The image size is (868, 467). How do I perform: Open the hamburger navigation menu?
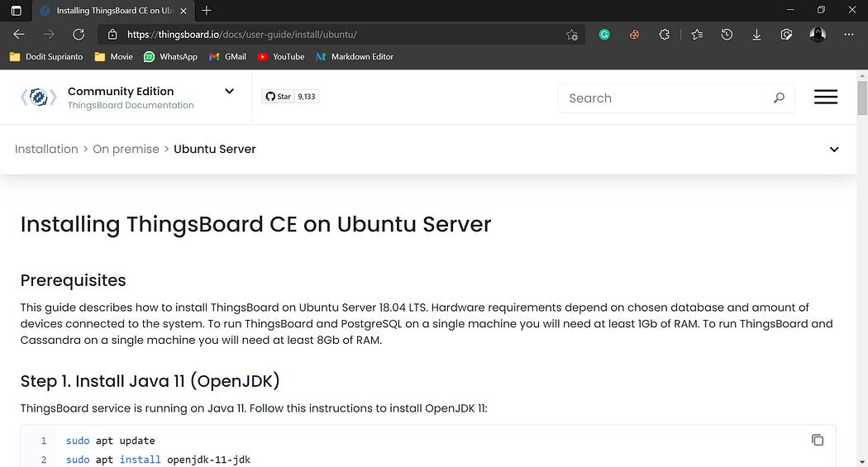tap(825, 98)
